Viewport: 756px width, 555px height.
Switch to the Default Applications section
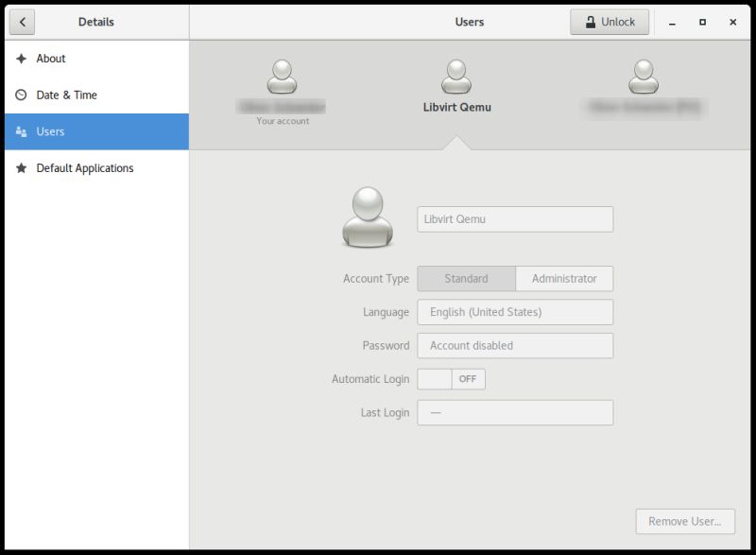tap(85, 167)
